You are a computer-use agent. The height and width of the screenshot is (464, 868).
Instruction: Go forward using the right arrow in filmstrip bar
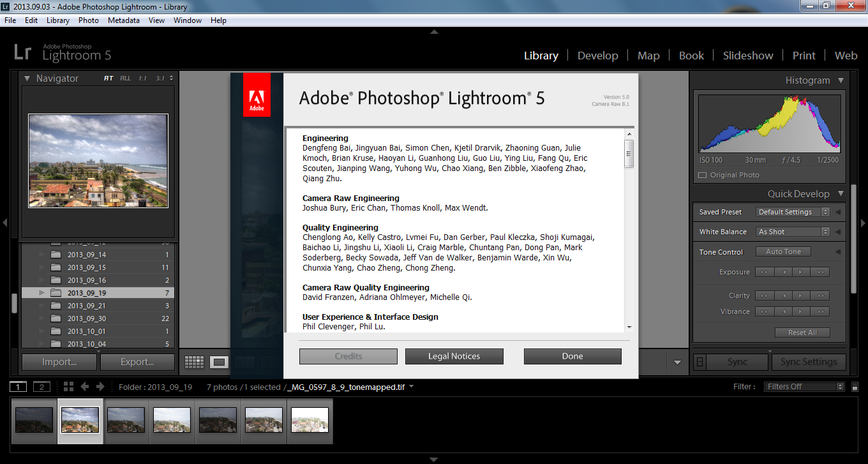(x=100, y=387)
